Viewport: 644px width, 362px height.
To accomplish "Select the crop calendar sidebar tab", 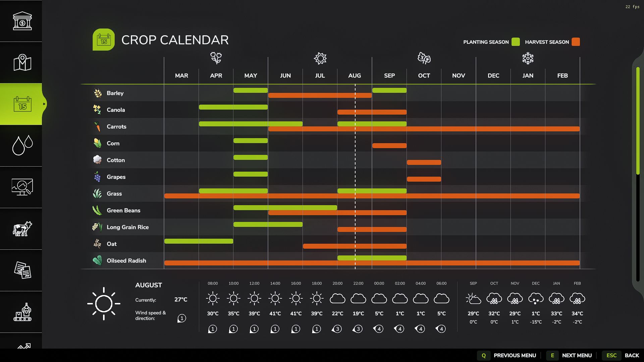I will point(22,104).
